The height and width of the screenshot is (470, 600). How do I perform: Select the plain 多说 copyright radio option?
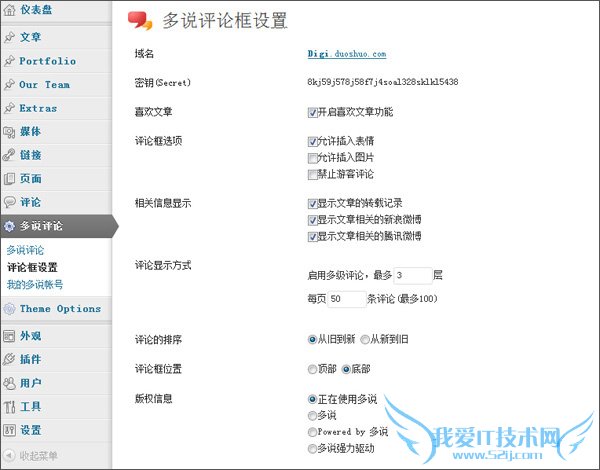(312, 416)
